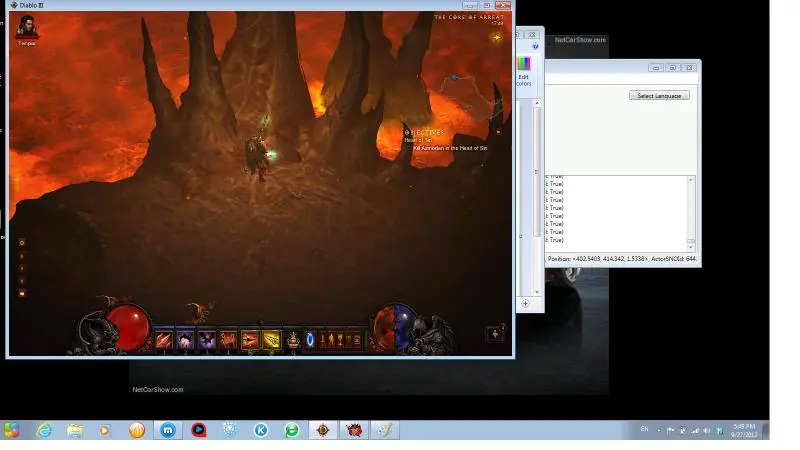The height and width of the screenshot is (450, 800).
Task: Switch to the Diablo III taskbar button
Action: point(322,430)
